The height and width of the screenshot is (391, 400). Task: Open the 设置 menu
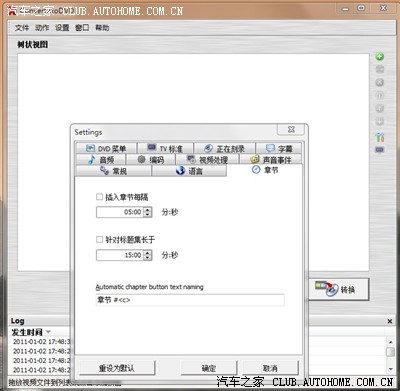62,28
